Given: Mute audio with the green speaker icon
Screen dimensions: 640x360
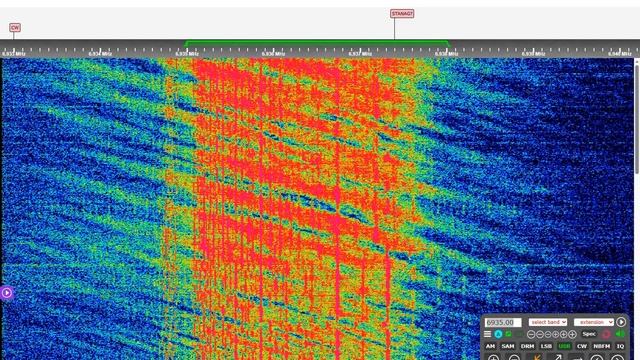Looking at the screenshot, I should [620, 333].
